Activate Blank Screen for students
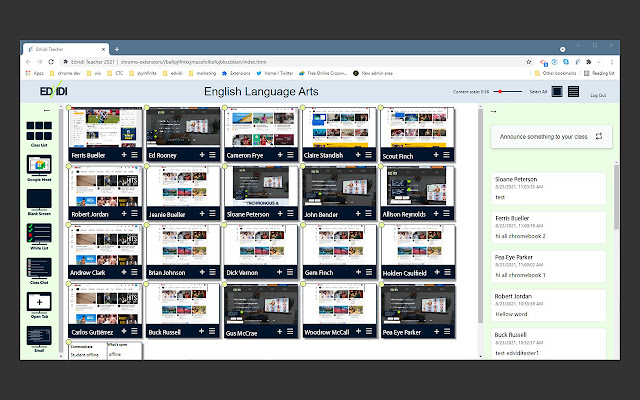 pyautogui.click(x=39, y=199)
